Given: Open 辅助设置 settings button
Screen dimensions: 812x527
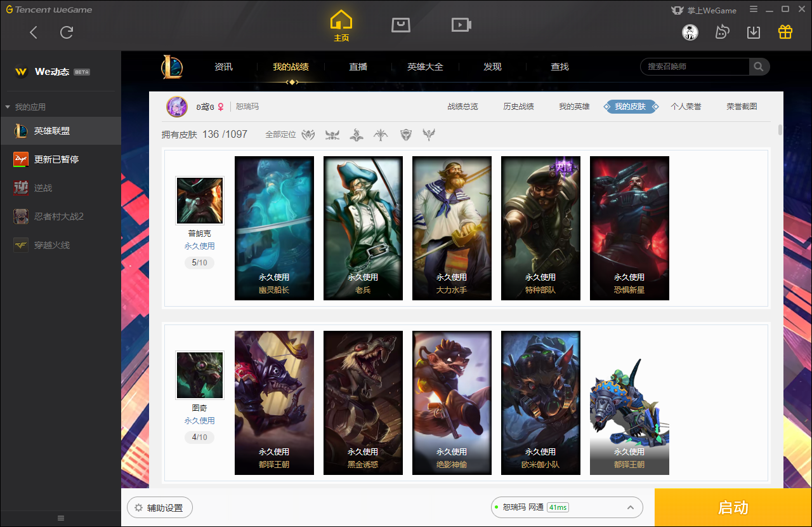Looking at the screenshot, I should point(160,508).
